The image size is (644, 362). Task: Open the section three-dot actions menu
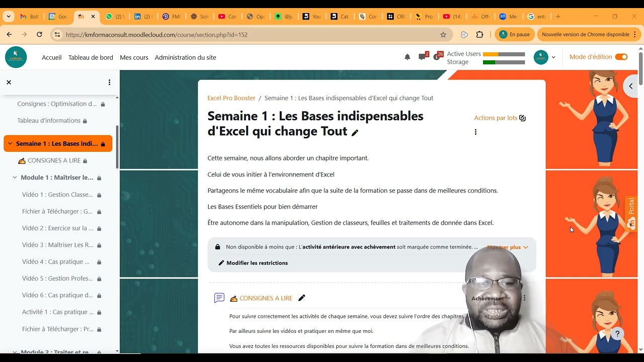(475, 132)
